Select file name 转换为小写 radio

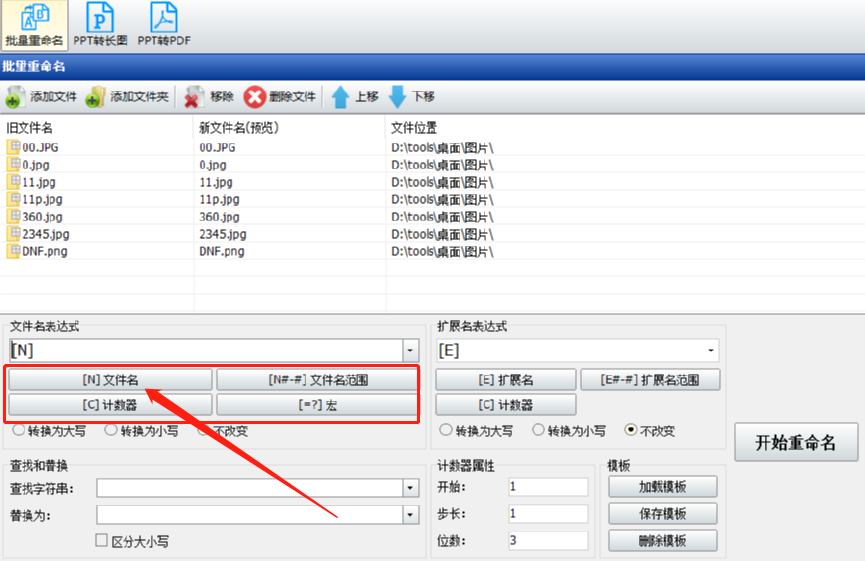tap(111, 430)
